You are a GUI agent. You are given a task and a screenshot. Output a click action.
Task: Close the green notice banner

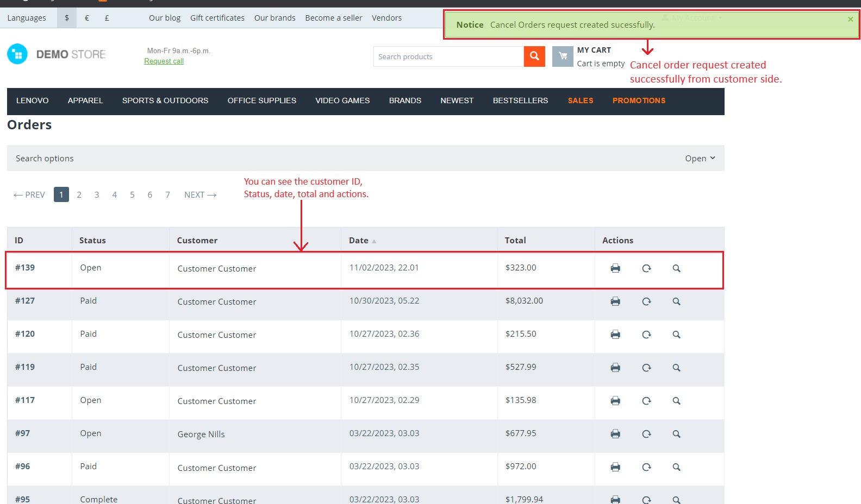[850, 19]
